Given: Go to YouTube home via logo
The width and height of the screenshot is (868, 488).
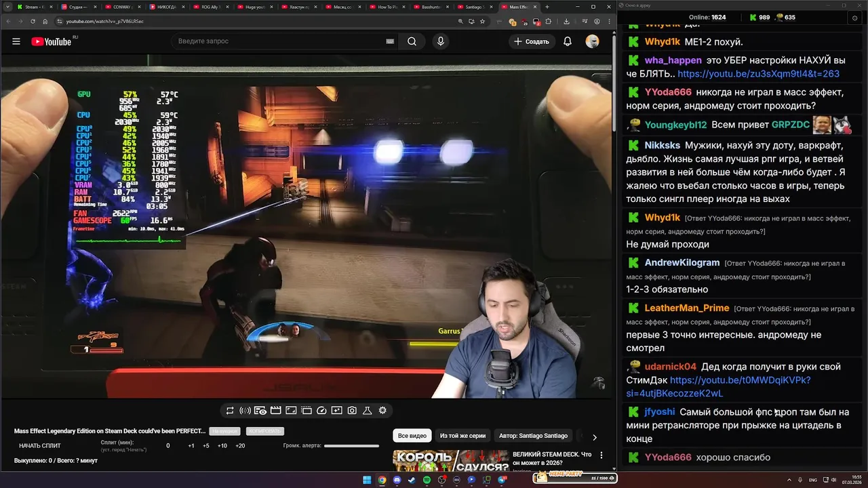Looking at the screenshot, I should 52,41.
